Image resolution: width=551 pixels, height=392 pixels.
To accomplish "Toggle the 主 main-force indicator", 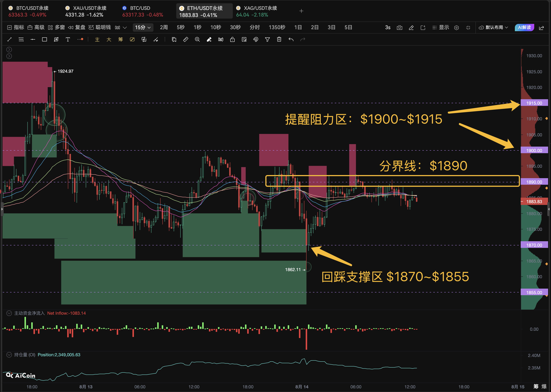I will tap(97, 39).
